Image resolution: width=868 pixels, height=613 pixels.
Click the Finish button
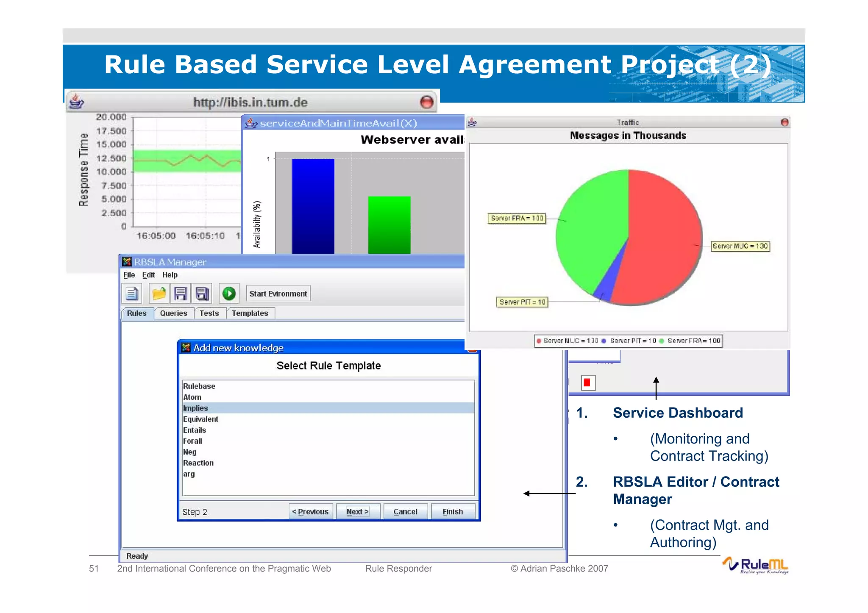452,511
